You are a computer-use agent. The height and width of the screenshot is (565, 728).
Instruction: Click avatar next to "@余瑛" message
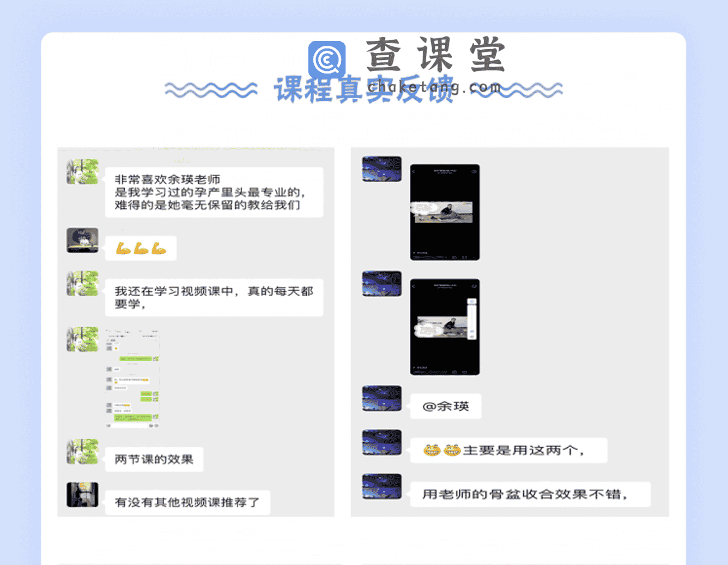coord(382,399)
